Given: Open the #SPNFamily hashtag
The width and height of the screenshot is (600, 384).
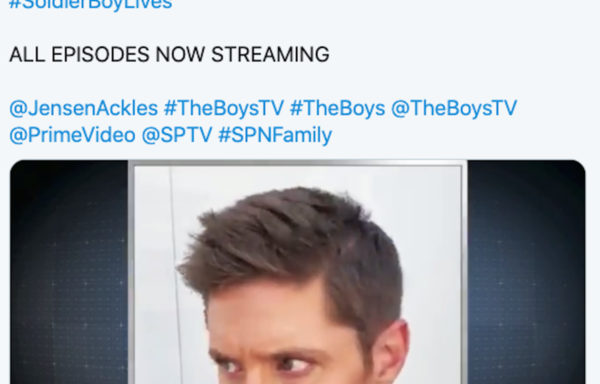Looking at the screenshot, I should coord(275,135).
